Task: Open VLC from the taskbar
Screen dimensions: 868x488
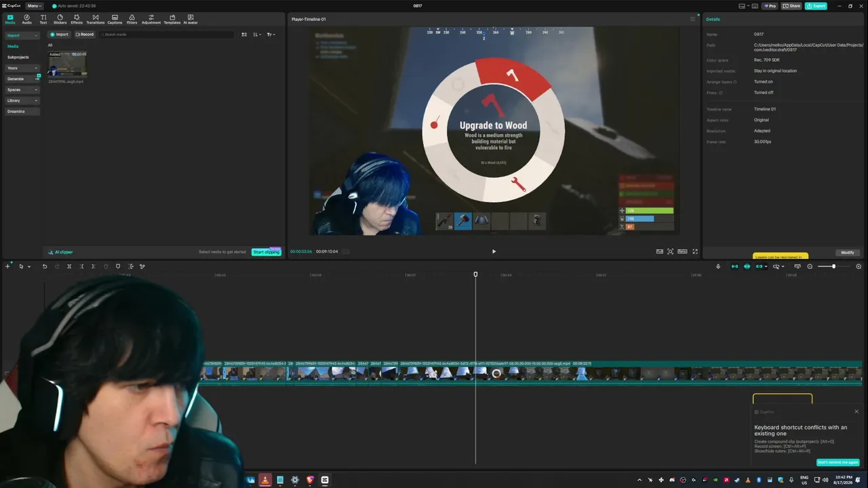Action: pos(264,480)
